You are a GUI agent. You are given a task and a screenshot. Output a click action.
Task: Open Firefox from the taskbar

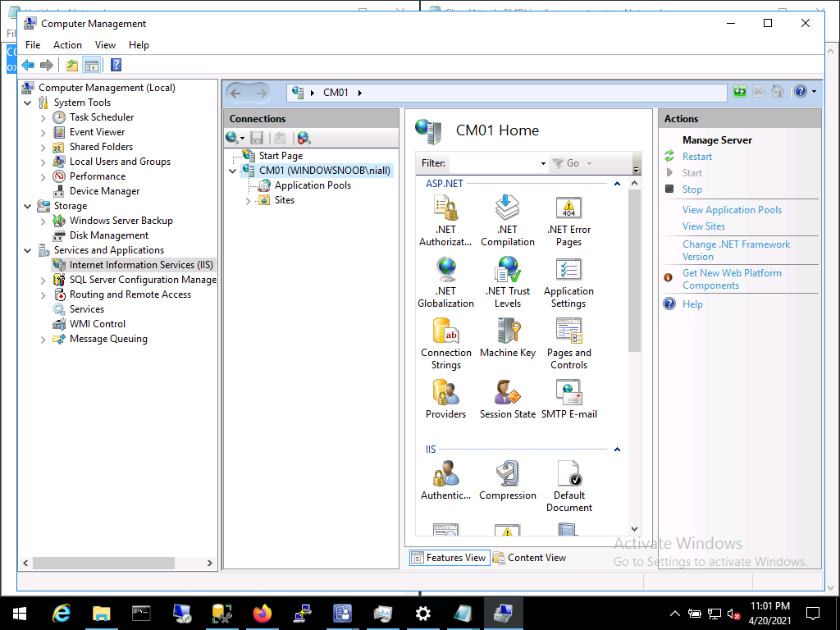tap(262, 614)
